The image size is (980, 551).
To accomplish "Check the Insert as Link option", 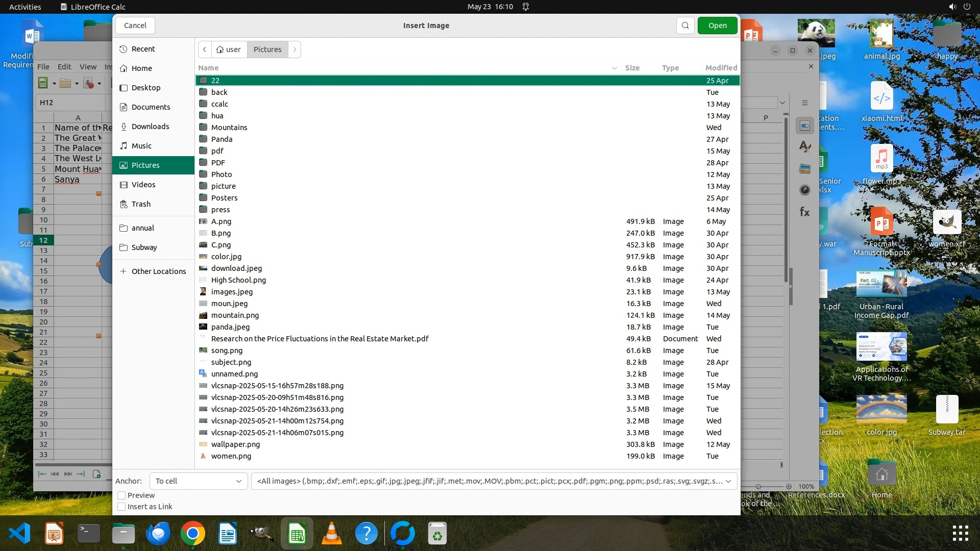I will 121,507.
